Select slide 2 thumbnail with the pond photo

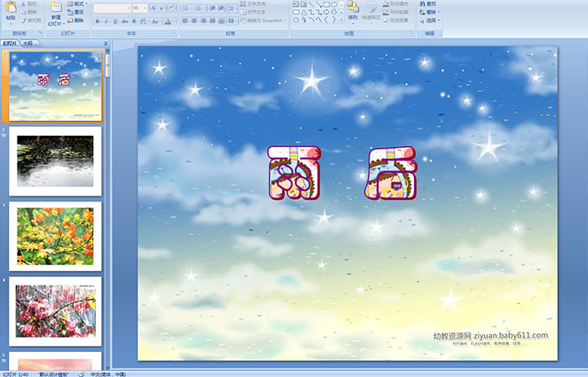55,161
